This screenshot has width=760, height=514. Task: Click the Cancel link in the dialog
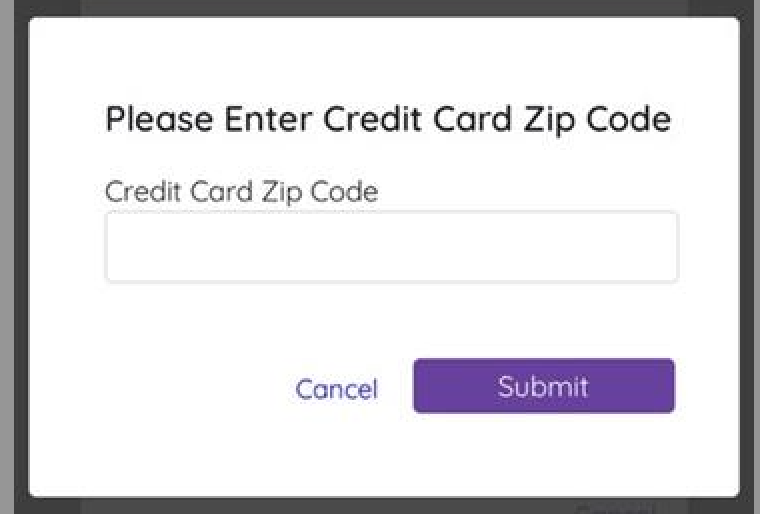(336, 388)
